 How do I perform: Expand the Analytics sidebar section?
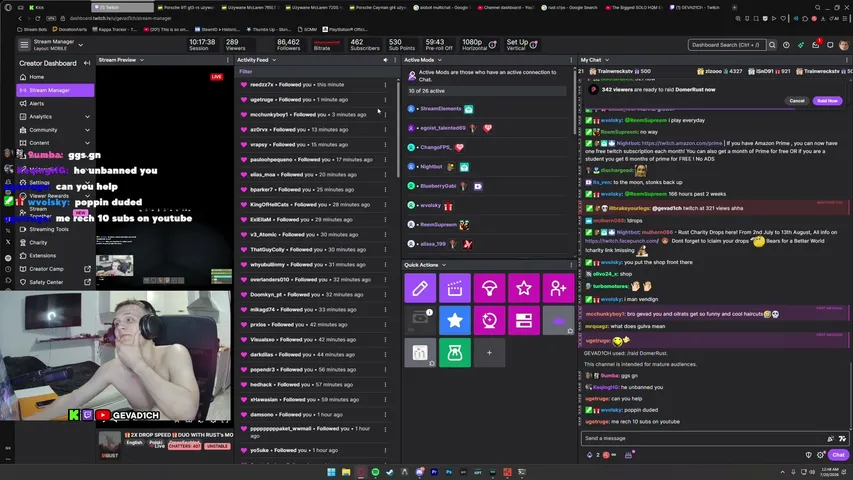click(x=87, y=116)
